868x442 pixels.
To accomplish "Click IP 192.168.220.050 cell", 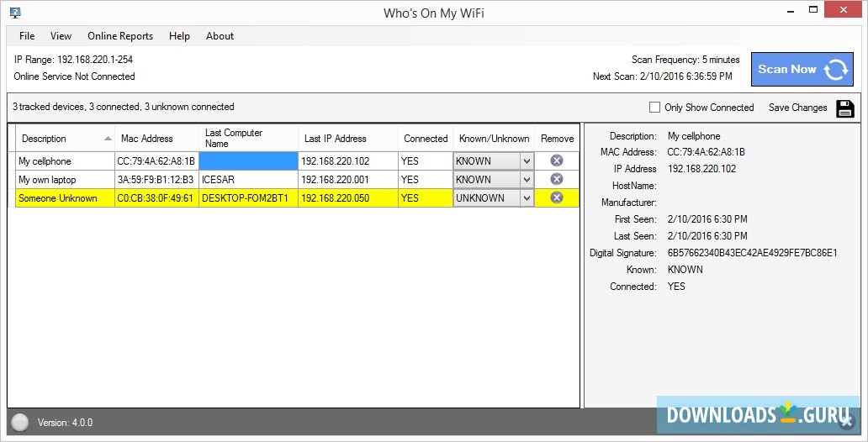I will 348,198.
